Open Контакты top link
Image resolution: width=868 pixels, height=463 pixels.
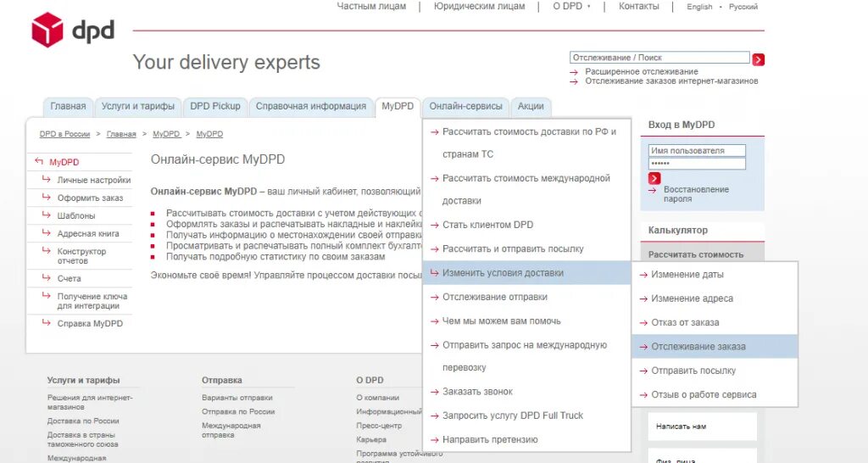tap(639, 6)
